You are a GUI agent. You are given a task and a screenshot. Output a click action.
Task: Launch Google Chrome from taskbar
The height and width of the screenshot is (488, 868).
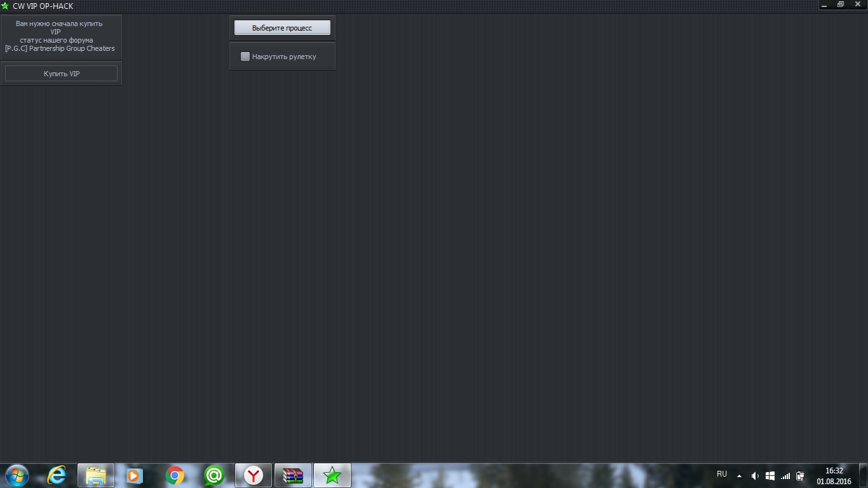(175, 475)
